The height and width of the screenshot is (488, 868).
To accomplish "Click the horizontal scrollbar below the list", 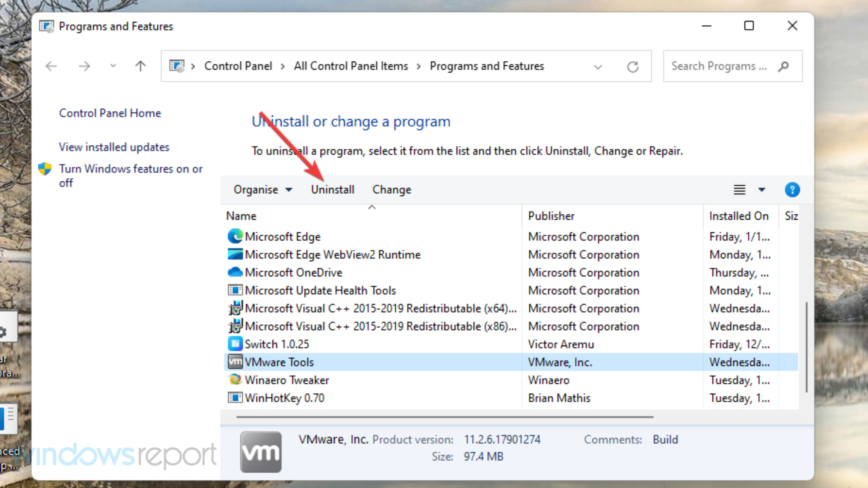I will click(x=445, y=417).
